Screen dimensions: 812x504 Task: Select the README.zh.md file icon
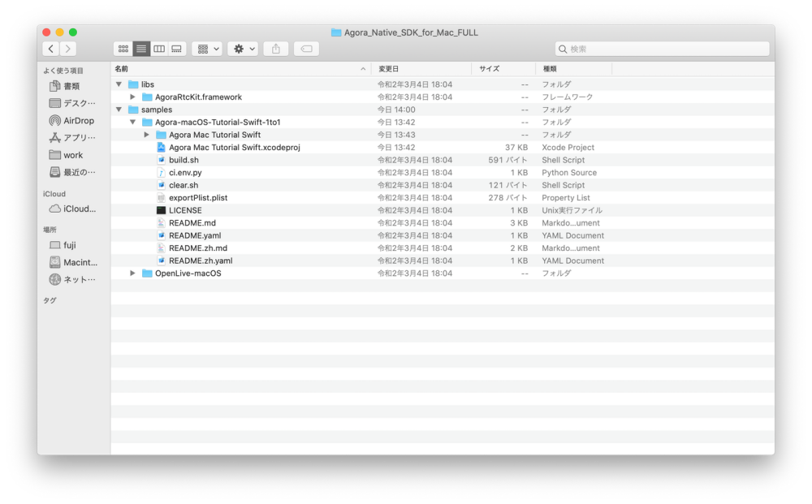pos(161,248)
